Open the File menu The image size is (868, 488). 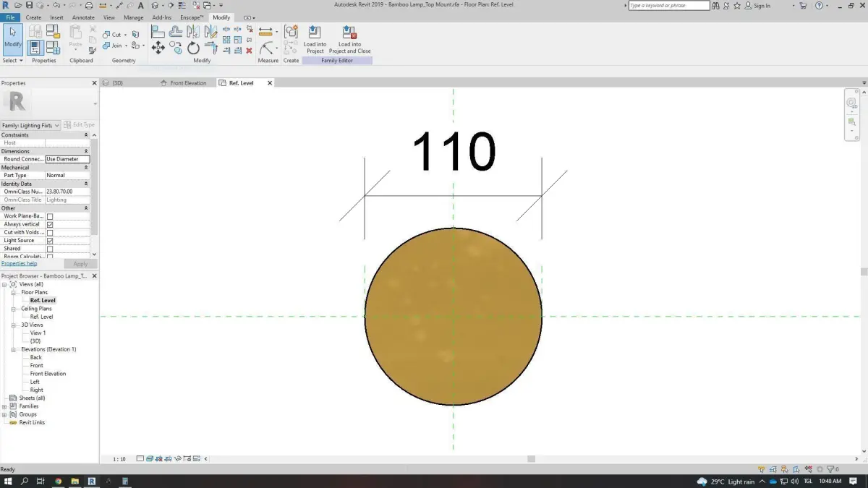pos(10,17)
